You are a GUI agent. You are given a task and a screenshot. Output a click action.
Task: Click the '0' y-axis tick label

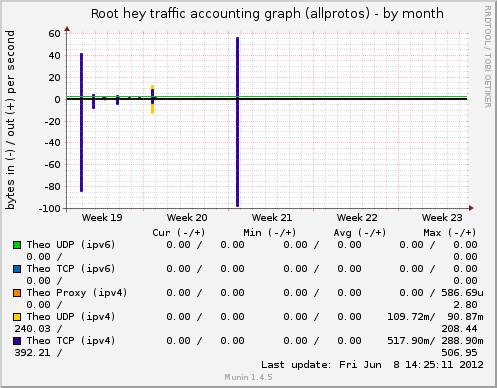[x=58, y=99]
